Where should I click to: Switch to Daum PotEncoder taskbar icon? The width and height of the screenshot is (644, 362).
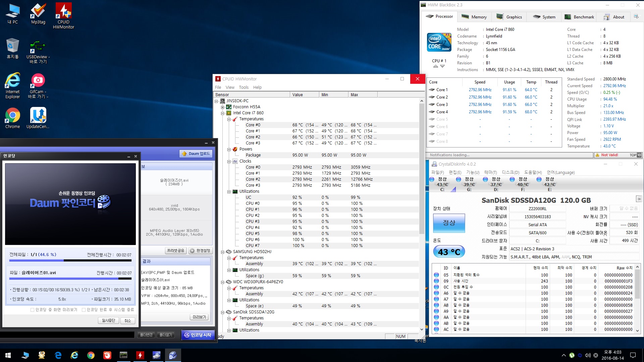pyautogui.click(x=173, y=355)
